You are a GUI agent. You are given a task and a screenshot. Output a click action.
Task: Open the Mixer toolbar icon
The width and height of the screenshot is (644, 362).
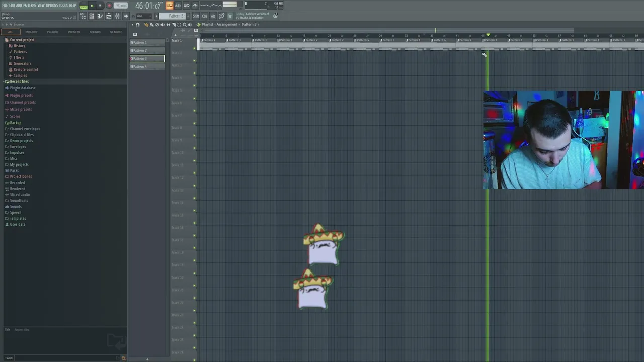(117, 16)
